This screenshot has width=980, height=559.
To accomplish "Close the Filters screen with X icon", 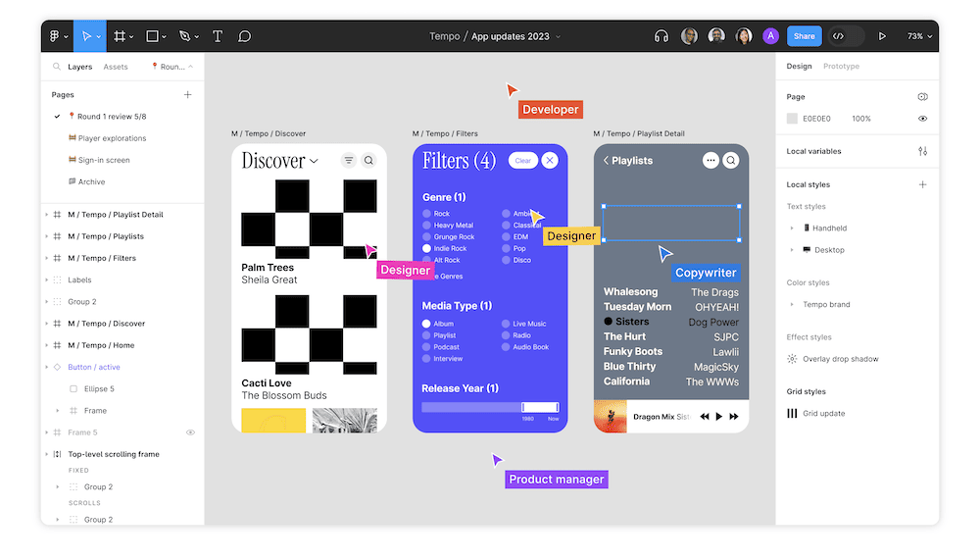I will click(x=550, y=161).
